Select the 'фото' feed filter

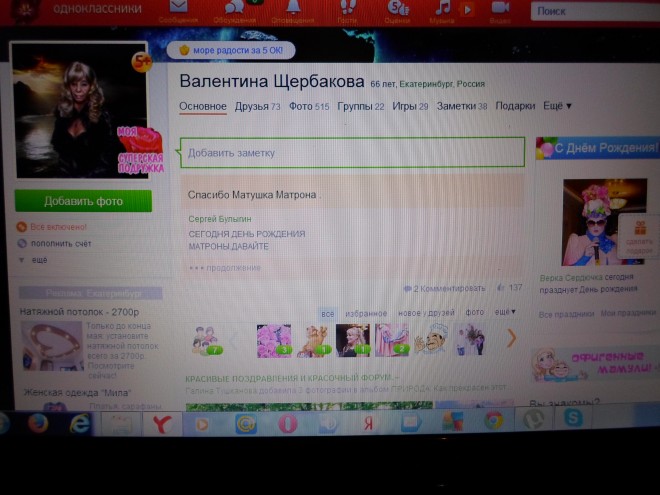(x=474, y=312)
